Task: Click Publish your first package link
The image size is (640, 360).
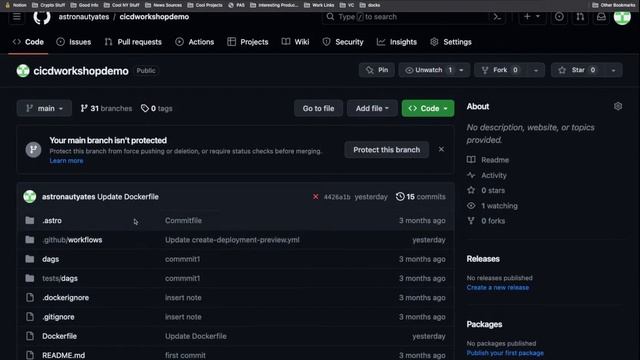Action: 505,353
